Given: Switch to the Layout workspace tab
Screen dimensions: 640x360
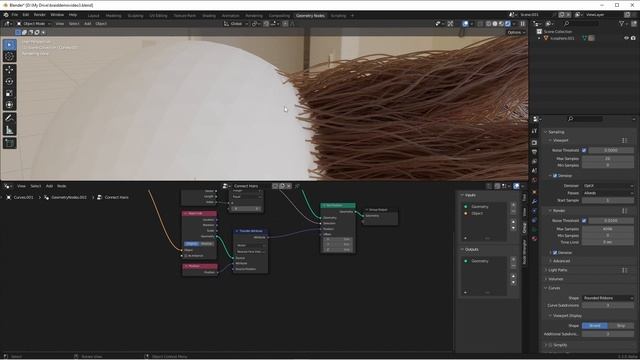Looking at the screenshot, I should tap(93, 16).
